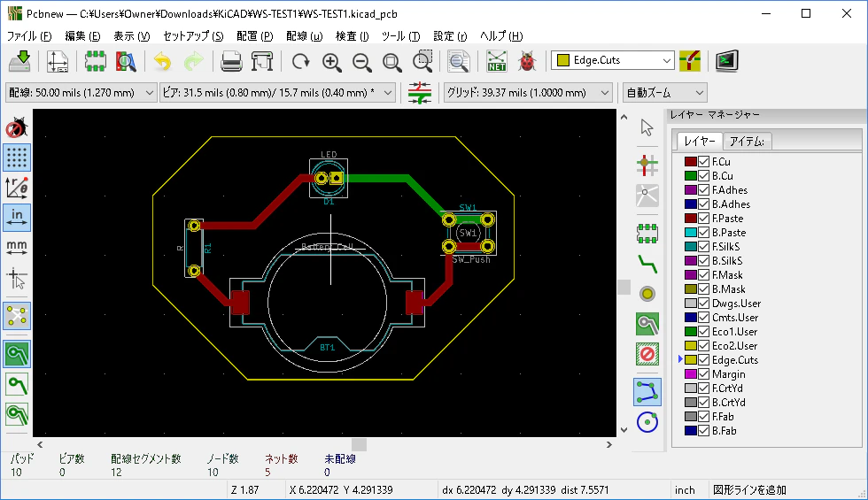
Task: Select the Dwgs.User layer name
Action: pyautogui.click(x=736, y=303)
